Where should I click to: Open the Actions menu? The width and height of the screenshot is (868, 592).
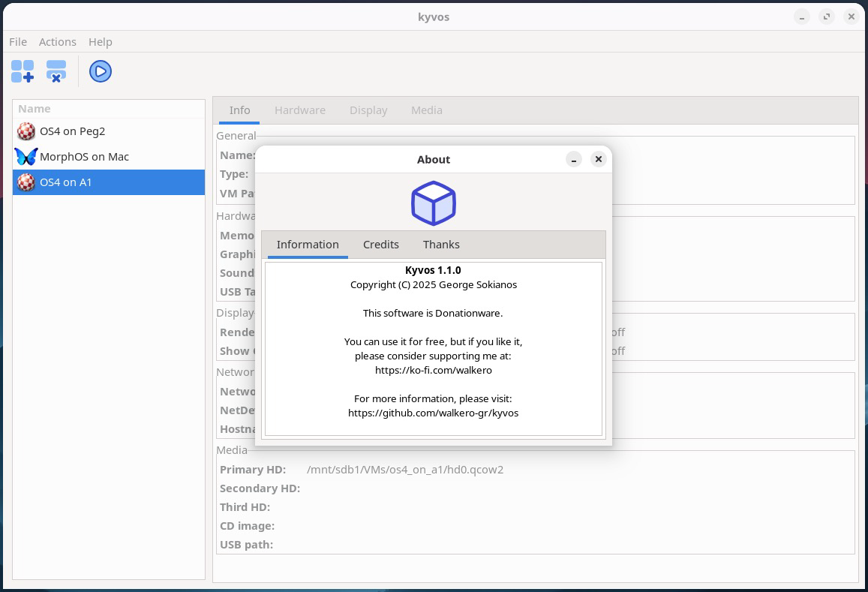pos(58,42)
